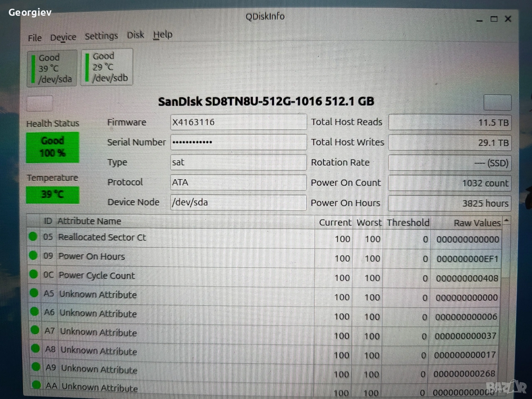
Task: Open the Device menu
Action: coord(63,37)
